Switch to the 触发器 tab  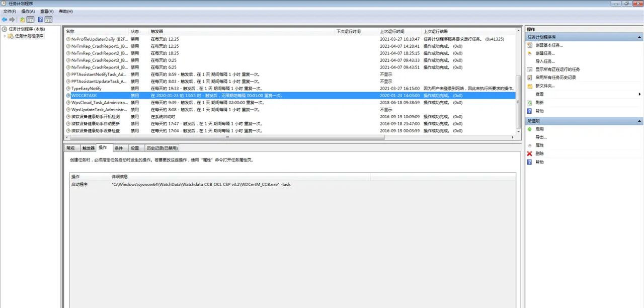[x=88, y=148]
